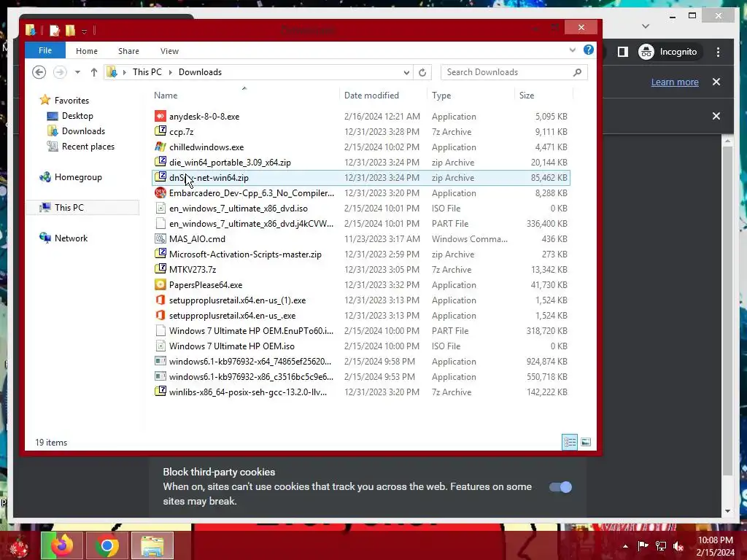The height and width of the screenshot is (560, 747).
Task: Click the en_windows_7_ultimate_x86_dvd.iso file icon
Action: point(160,208)
